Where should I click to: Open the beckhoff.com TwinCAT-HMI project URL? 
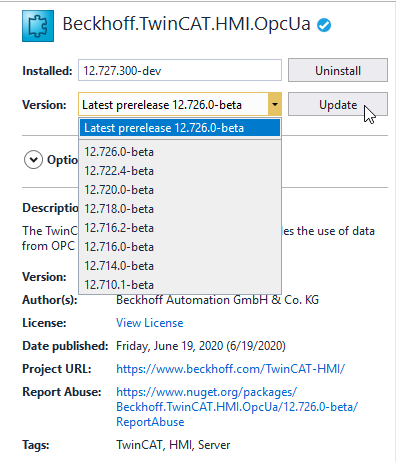[x=230, y=369]
